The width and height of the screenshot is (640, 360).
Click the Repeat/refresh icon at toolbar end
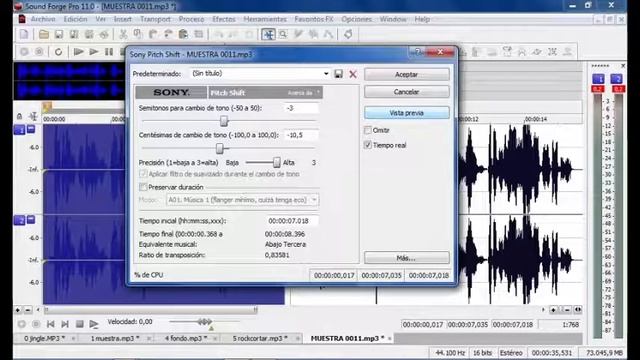[348, 35]
